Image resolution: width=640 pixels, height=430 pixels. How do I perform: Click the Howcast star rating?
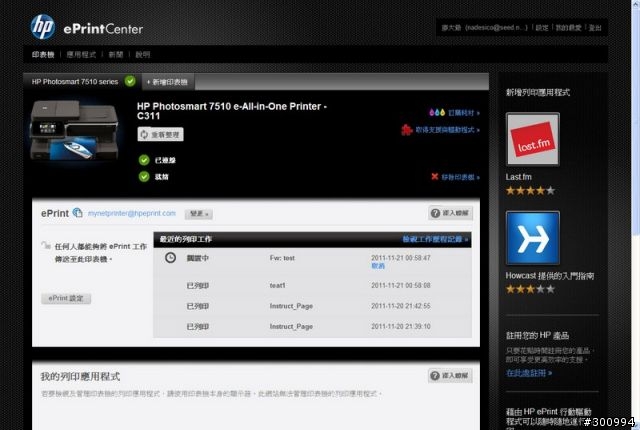click(530, 289)
